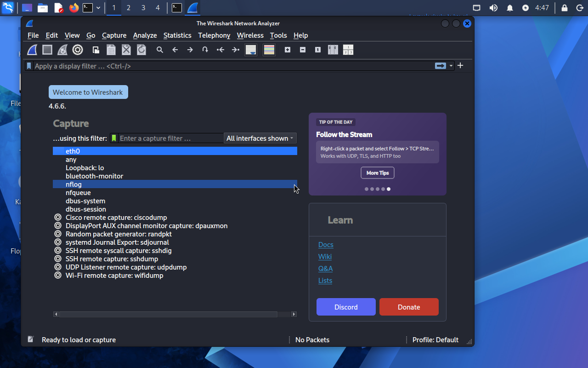Close this capture file toolbar icon

point(126,50)
